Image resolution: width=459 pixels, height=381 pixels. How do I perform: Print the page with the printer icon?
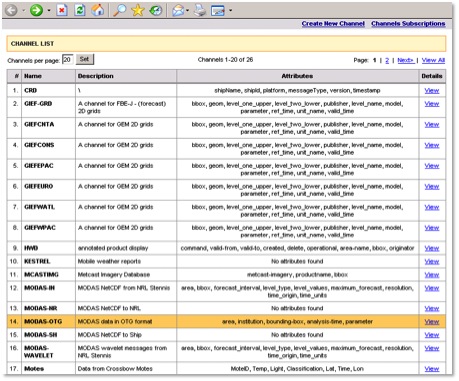coord(200,10)
